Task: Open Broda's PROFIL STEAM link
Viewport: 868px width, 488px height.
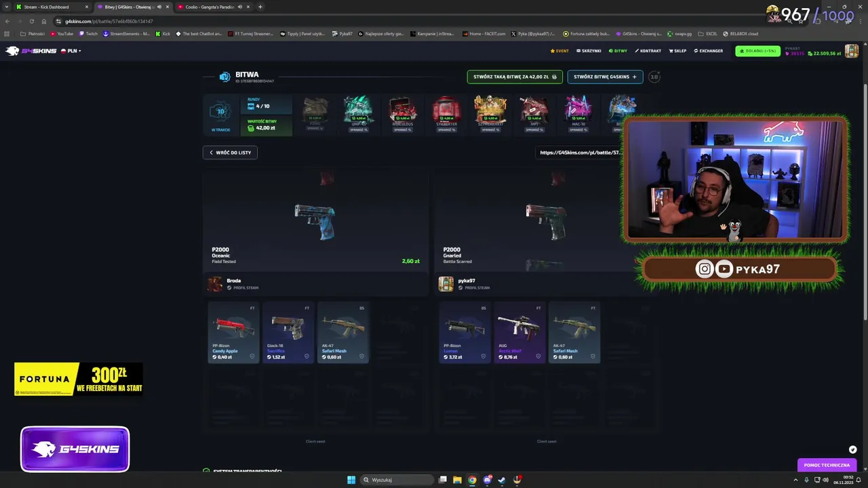Action: click(243, 287)
